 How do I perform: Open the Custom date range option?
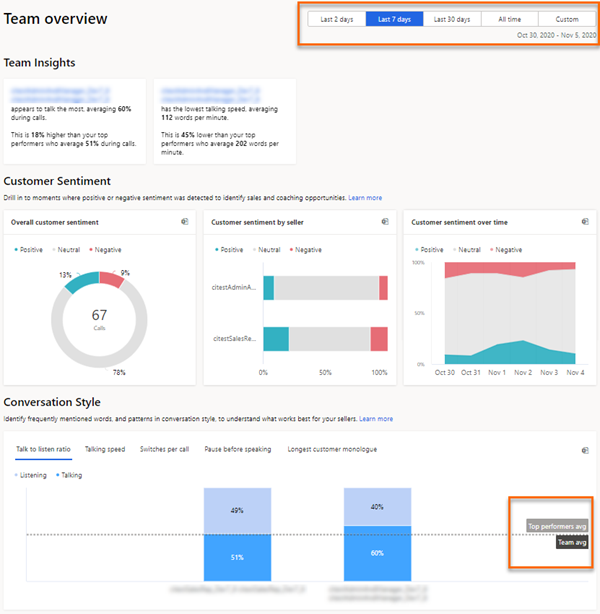pyautogui.click(x=566, y=19)
